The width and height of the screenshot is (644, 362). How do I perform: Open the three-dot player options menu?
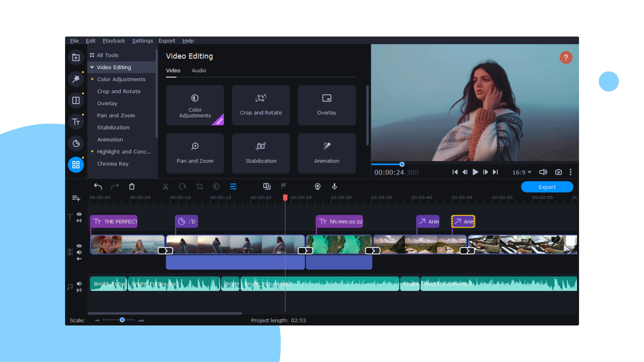point(571,172)
